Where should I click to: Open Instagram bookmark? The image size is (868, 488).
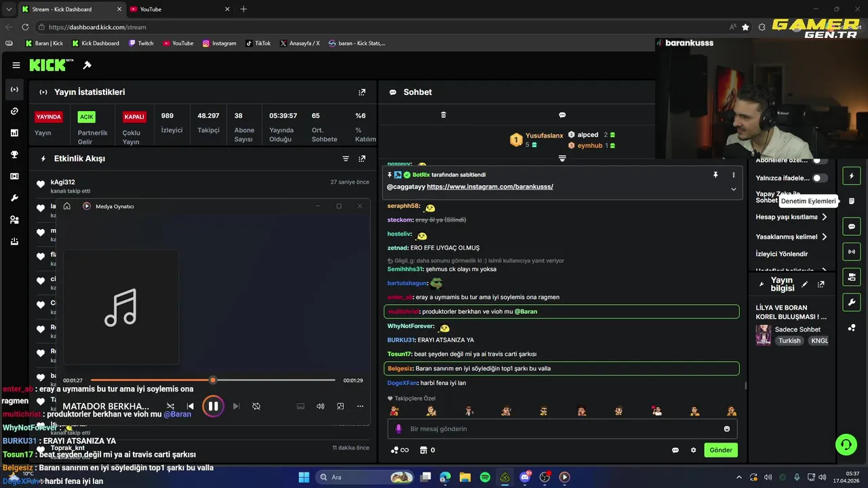(220, 43)
